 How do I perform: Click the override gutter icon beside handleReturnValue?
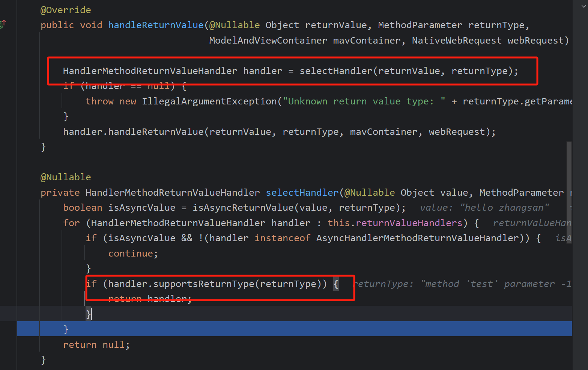pos(3,24)
